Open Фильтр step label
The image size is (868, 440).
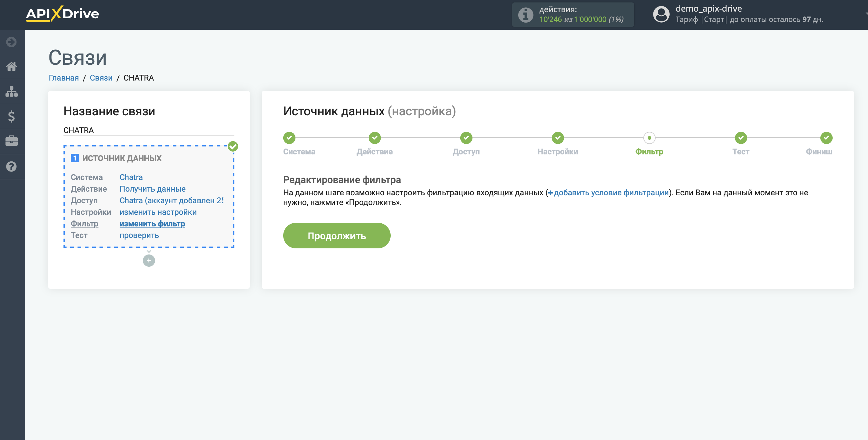coord(649,152)
